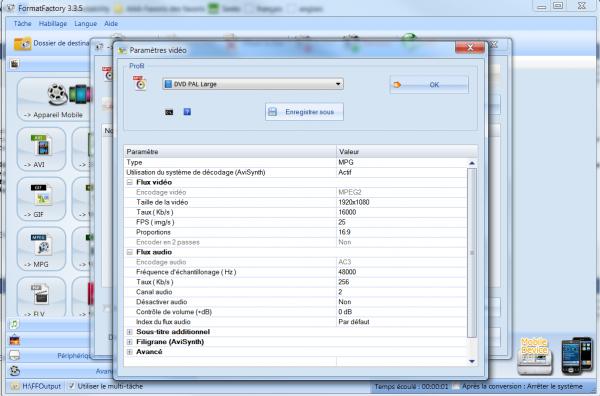Click the parameter list vertical scrollbar thumb
The width and height of the screenshot is (600, 396).
pos(472,253)
